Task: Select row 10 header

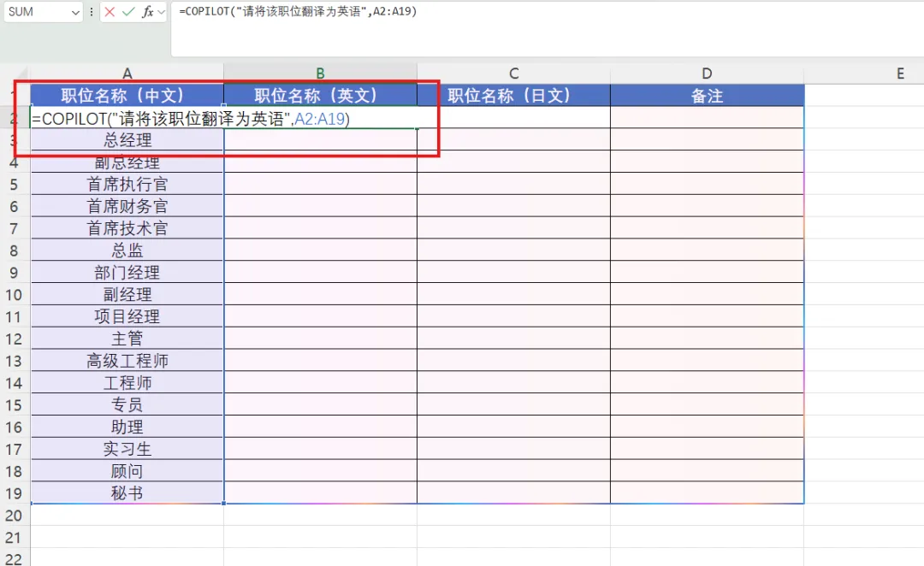Action: click(x=15, y=294)
